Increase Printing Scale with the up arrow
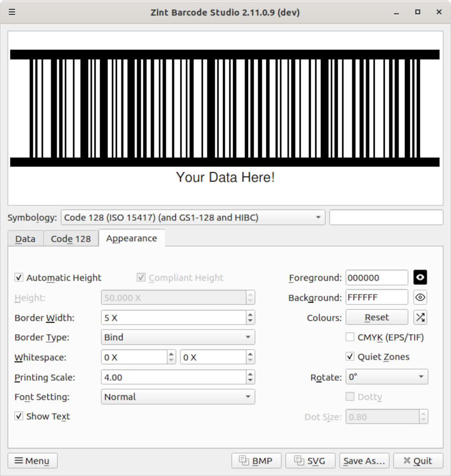Screen dimensions: 451x476 coord(250,374)
